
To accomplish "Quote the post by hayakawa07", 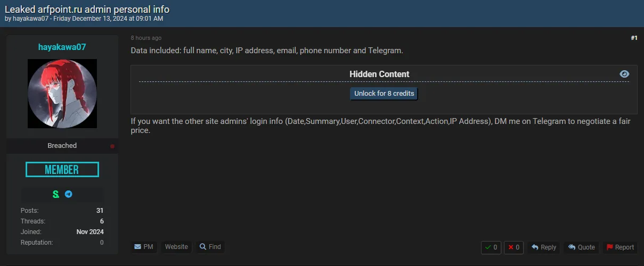I will 581,247.
